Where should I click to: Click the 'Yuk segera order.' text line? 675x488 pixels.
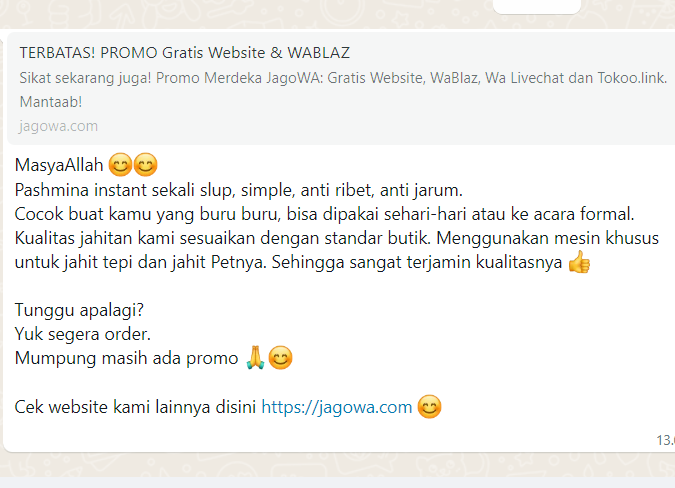pos(83,334)
